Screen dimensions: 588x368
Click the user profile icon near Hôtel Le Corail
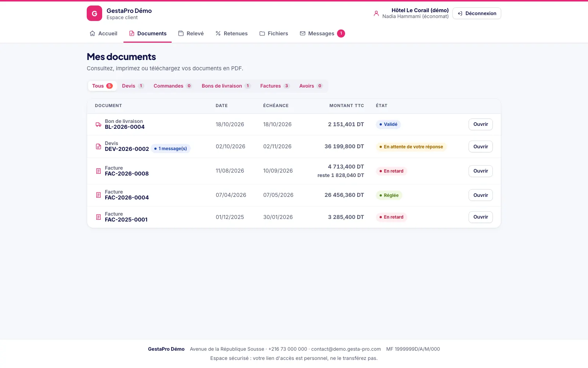[376, 13]
